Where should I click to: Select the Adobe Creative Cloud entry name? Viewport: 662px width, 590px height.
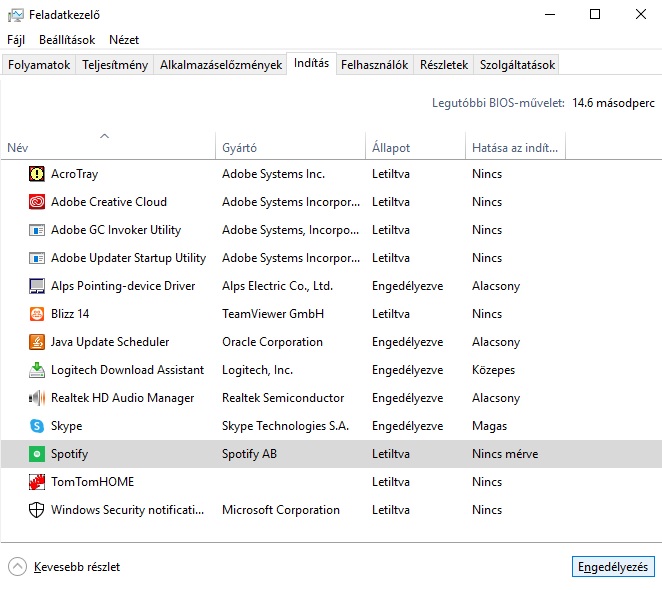coord(109,202)
